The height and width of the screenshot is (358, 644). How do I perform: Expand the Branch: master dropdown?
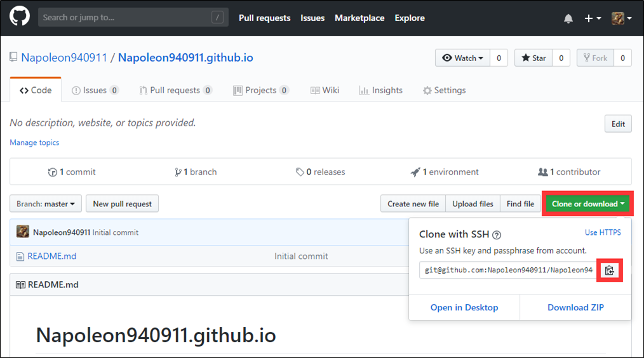click(46, 204)
